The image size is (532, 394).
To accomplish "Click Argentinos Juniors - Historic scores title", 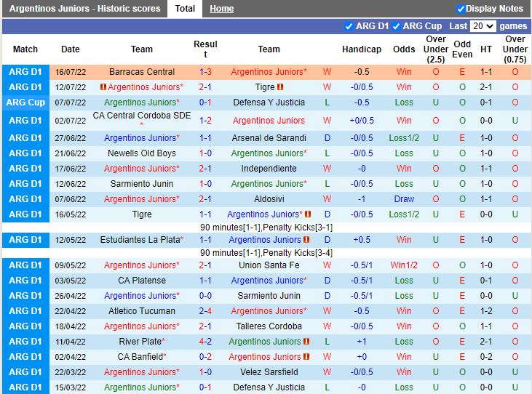I will [x=85, y=9].
